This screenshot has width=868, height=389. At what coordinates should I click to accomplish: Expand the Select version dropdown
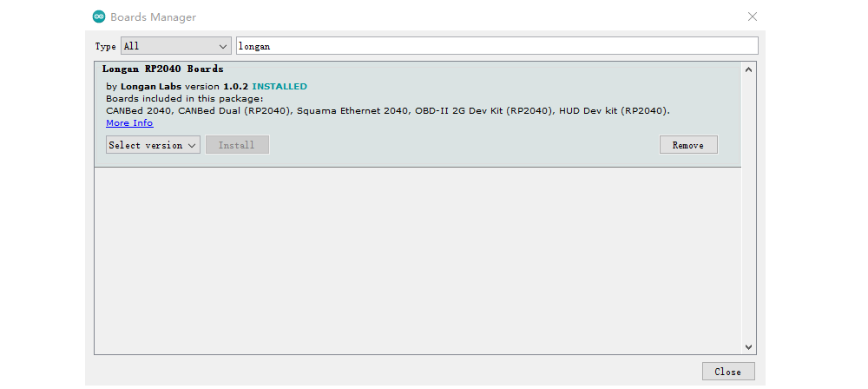pos(153,145)
